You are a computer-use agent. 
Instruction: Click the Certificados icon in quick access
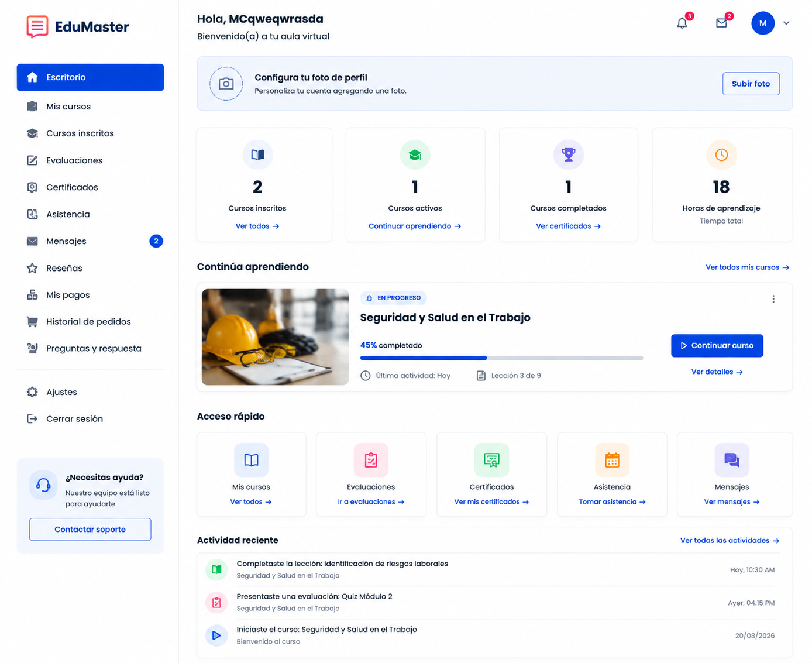(x=491, y=460)
